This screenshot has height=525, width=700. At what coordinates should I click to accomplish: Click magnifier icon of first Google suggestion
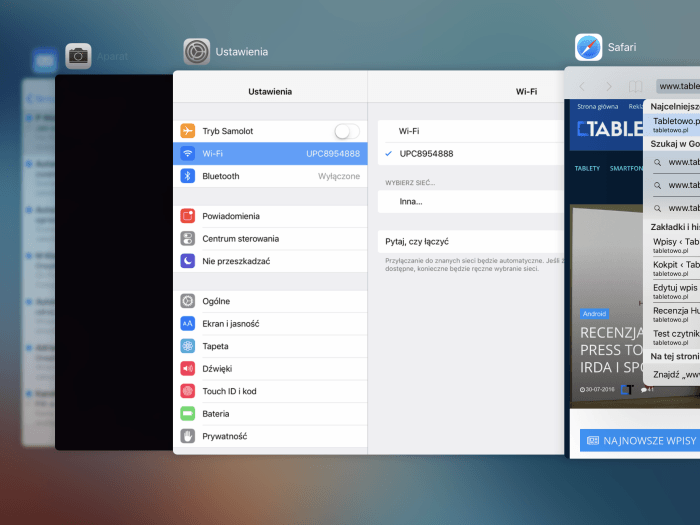(658, 162)
